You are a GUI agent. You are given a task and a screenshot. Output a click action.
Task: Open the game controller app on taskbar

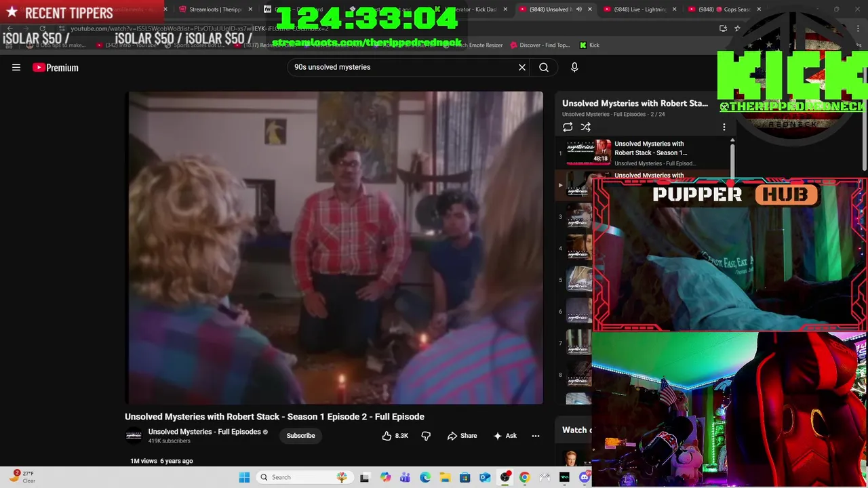pos(545,477)
